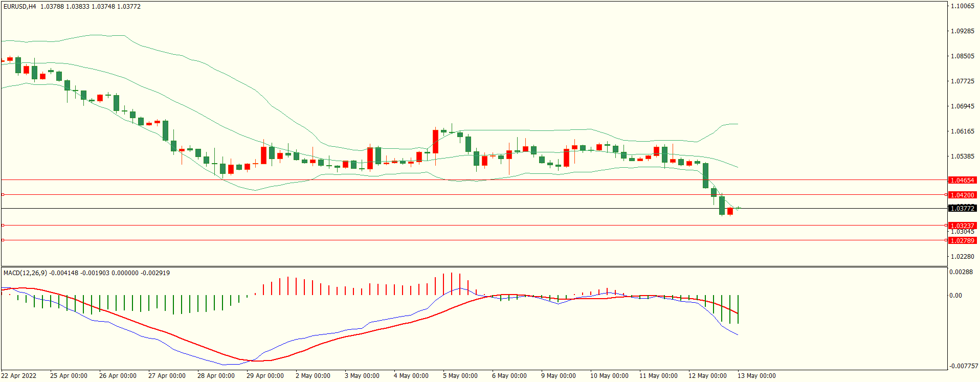The height and width of the screenshot is (382, 980).
Task: Click the 1.05385 price scale value
Action: 962,156
